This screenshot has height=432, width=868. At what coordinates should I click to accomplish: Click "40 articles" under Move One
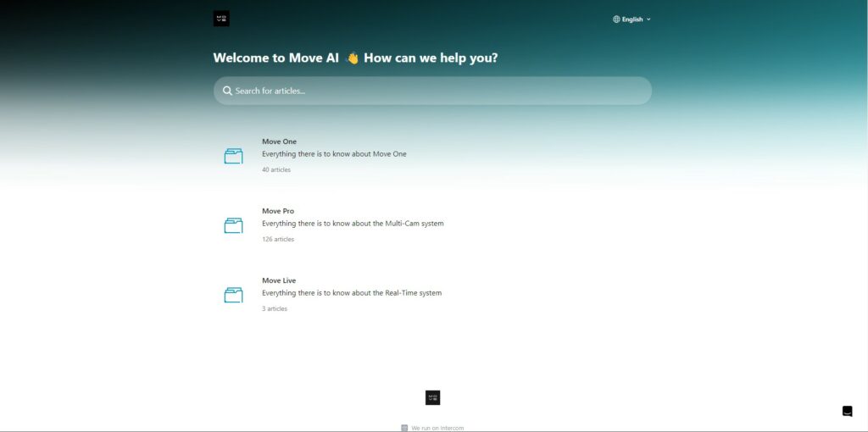[276, 169]
